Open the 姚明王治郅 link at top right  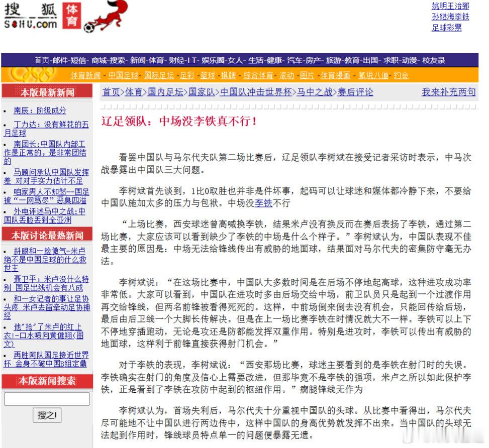point(450,6)
